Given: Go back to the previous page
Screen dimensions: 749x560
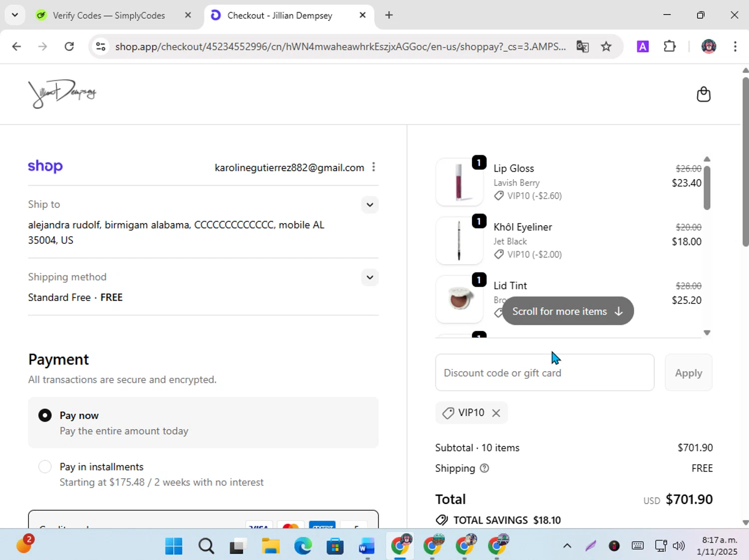Looking at the screenshot, I should 16,46.
